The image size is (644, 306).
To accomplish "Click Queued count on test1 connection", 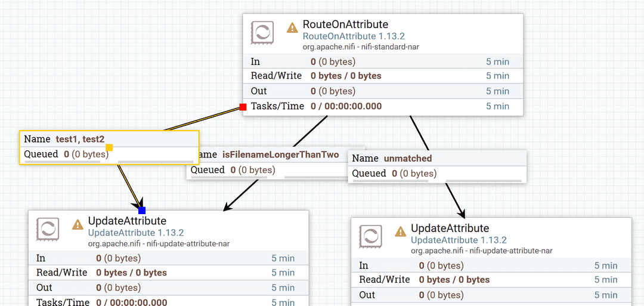I will pyautogui.click(x=86, y=154).
